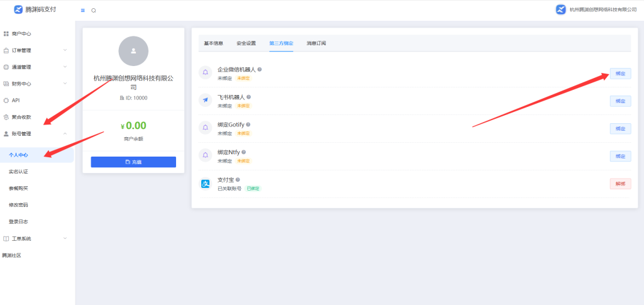Click help icon next to 支付宝
This screenshot has width=644, height=305.
[238, 179]
